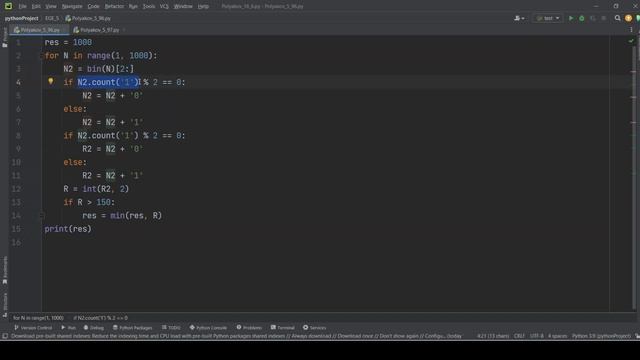This screenshot has width=640, height=360.
Task: Click Polyakov_5_96.py breadcrumb in navigation bar
Action: (88, 18)
